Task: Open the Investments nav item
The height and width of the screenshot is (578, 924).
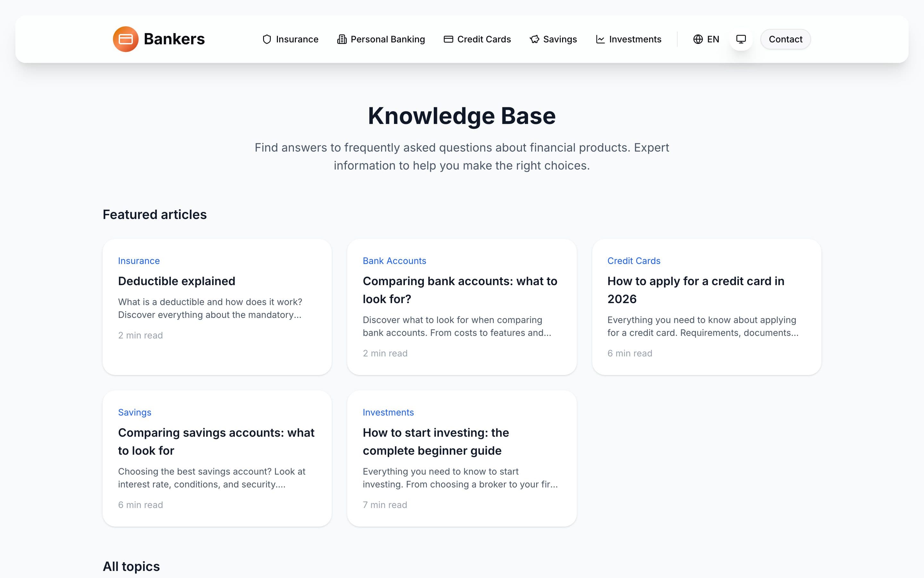Action: tap(629, 39)
